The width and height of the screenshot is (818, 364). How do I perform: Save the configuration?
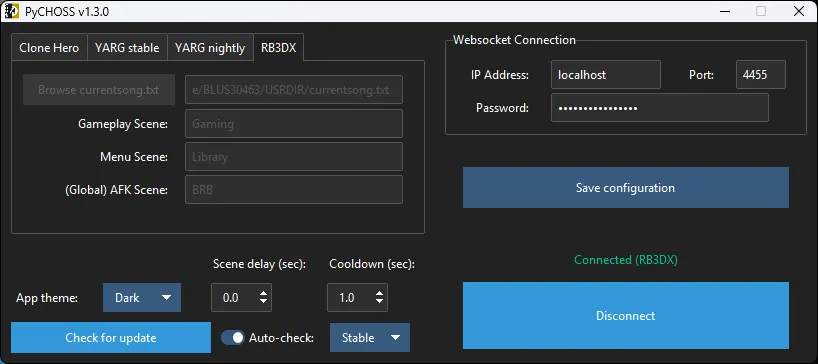coord(625,188)
